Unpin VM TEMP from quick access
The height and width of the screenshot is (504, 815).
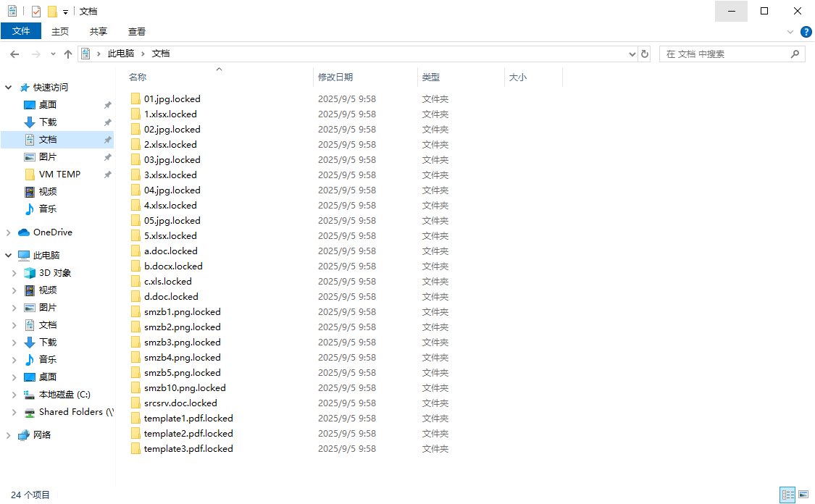(107, 175)
